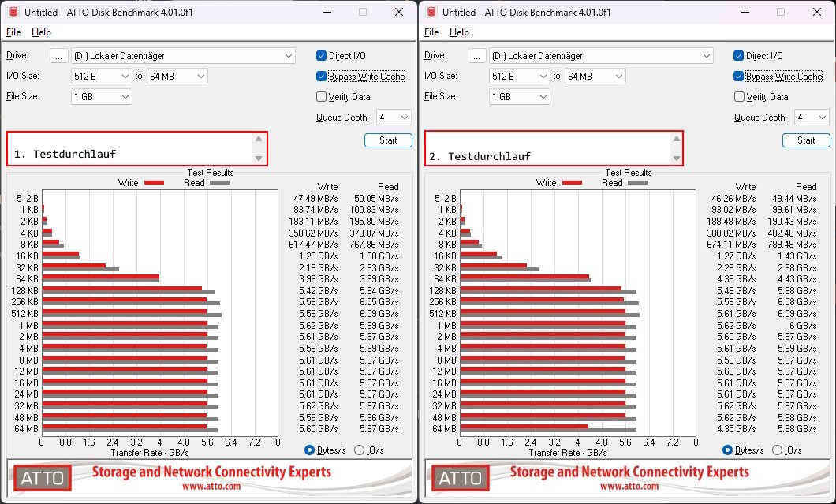Click browse drive '...' button, left window

(58, 55)
